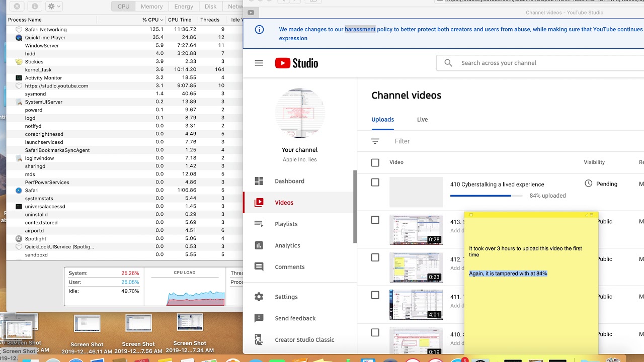This screenshot has width=644, height=362.
Task: Click the Creator Studio Classic icon
Action: pyautogui.click(x=259, y=340)
